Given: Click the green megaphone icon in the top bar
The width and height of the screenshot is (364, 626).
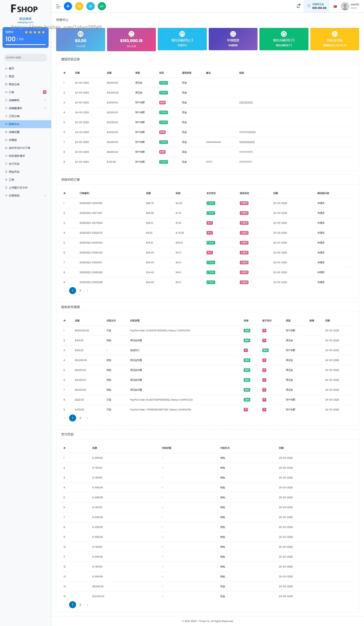Looking at the screenshot, I should pos(102,6).
